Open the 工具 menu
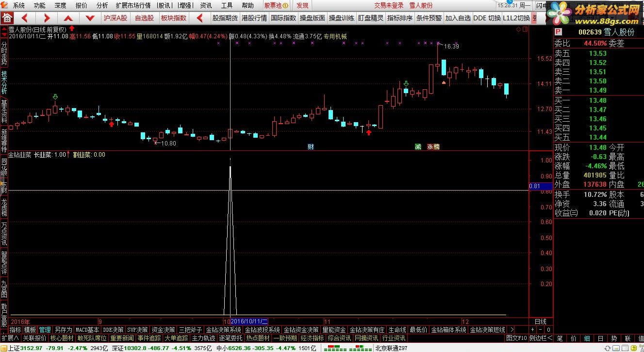Screen dimensions: 644x352 [227, 5]
